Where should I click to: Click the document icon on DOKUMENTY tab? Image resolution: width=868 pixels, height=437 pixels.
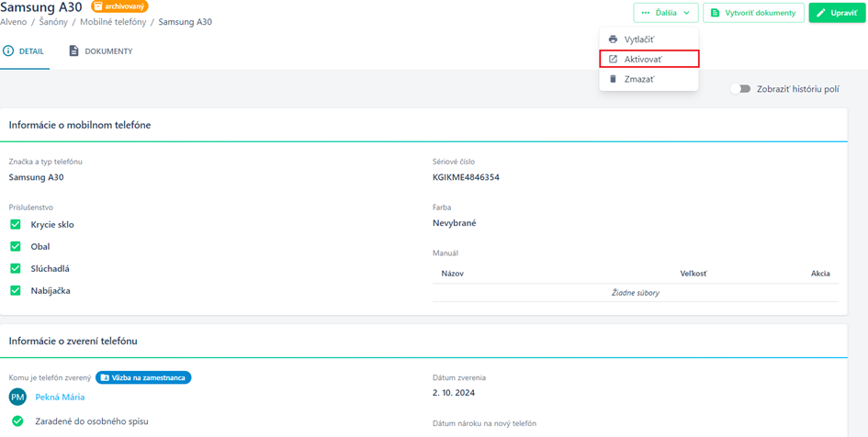pyautogui.click(x=73, y=50)
